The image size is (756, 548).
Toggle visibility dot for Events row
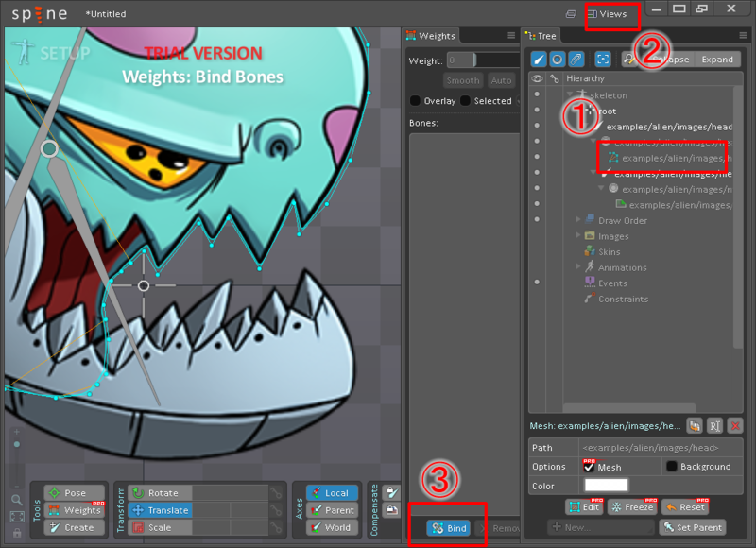tap(537, 283)
